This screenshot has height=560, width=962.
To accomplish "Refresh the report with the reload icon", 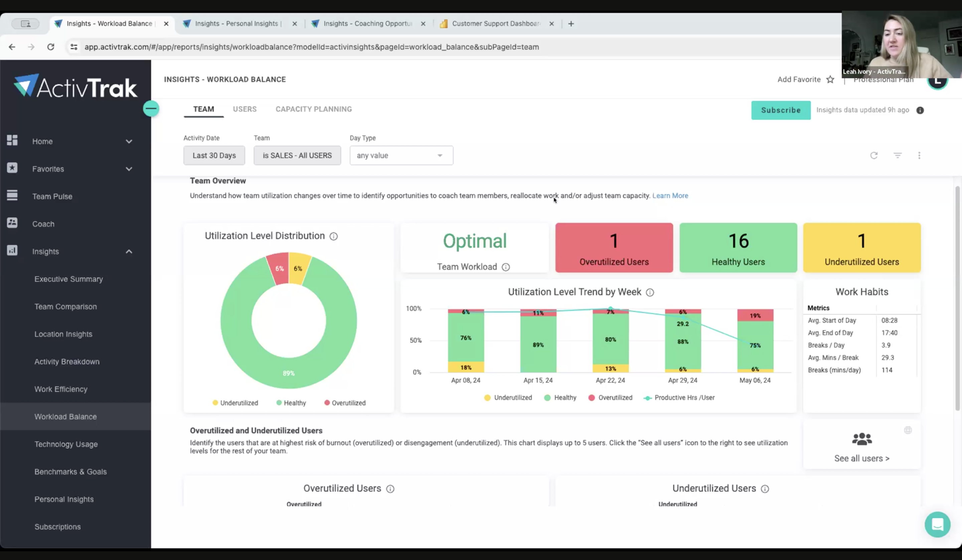I will coord(874,155).
